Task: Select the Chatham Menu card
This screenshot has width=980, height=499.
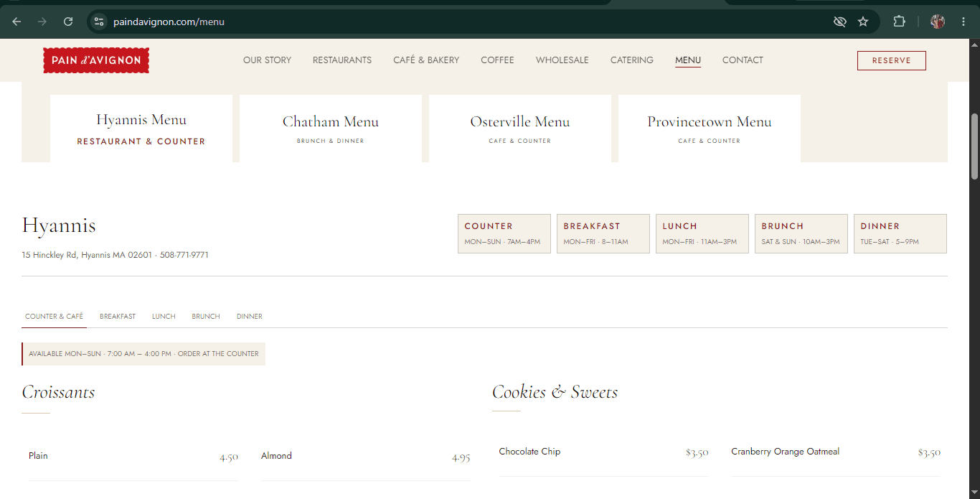Action: pyautogui.click(x=331, y=129)
